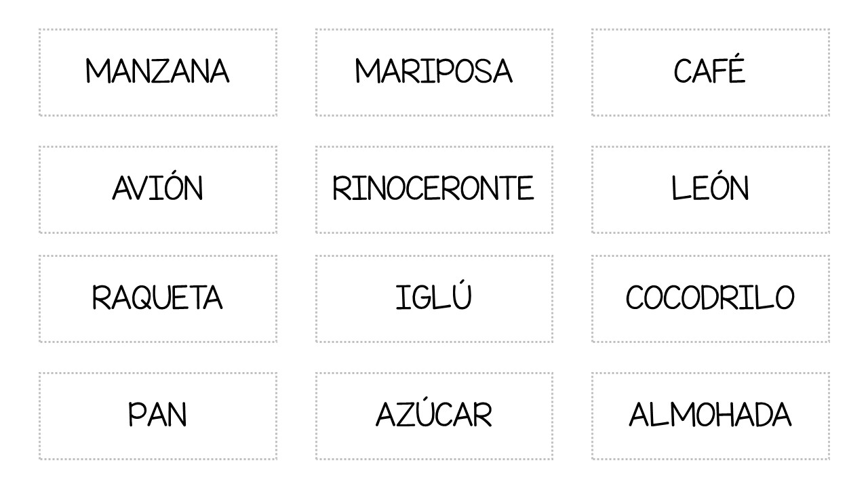Select the RAQUETA word card

pyautogui.click(x=158, y=299)
